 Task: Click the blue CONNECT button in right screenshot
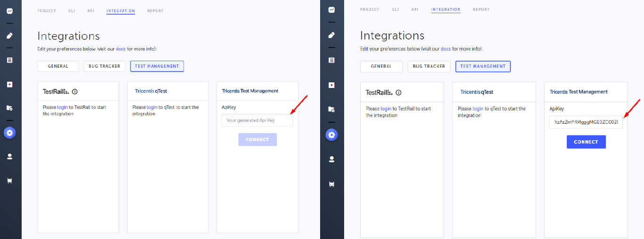point(586,142)
